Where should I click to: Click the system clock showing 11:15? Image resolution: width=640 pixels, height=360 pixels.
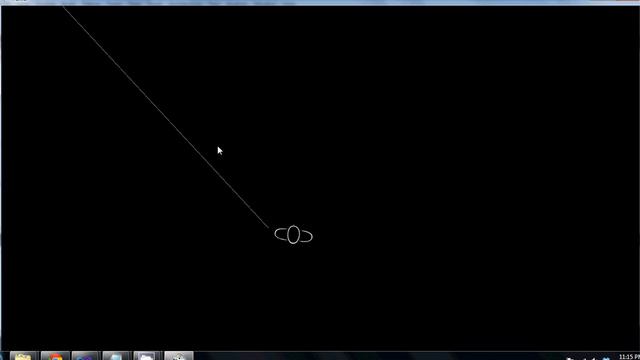point(629,357)
